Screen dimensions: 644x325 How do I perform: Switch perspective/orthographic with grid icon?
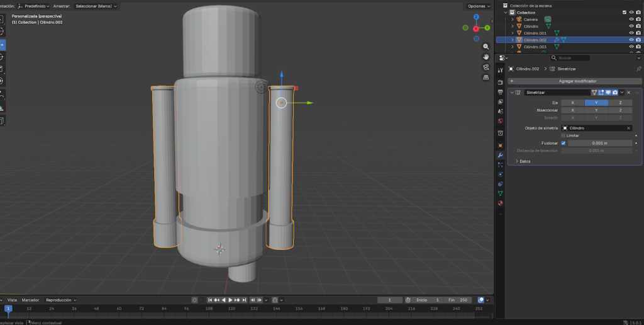486,77
